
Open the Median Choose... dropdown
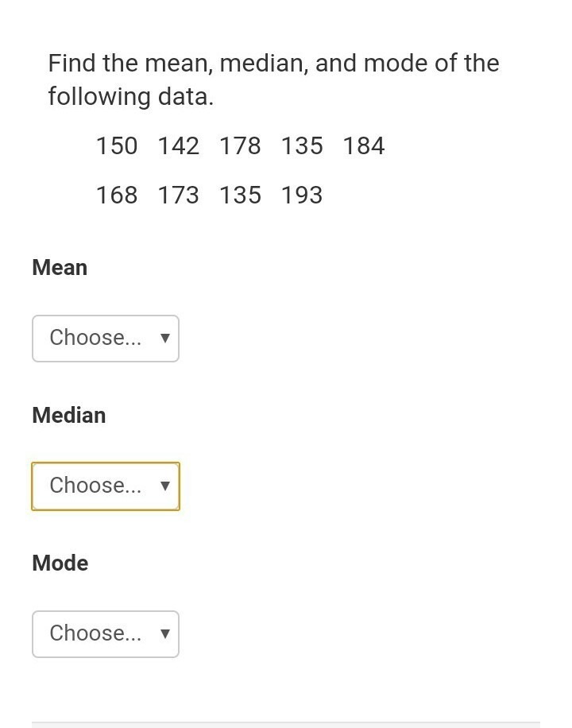(105, 486)
